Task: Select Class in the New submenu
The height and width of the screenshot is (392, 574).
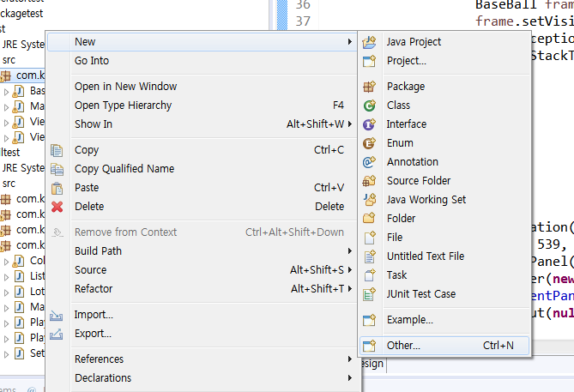Action: tap(444, 106)
